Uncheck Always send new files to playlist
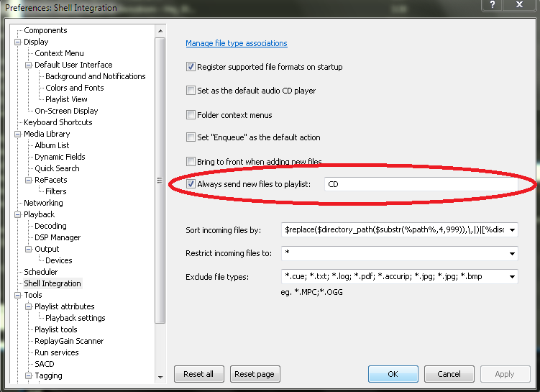Image resolution: width=540 pixels, height=392 pixels. click(x=191, y=184)
